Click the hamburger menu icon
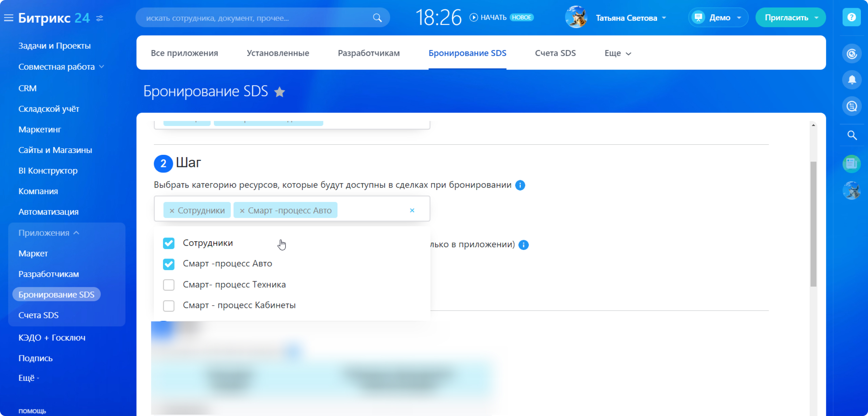The width and height of the screenshot is (868, 416). pos(8,18)
